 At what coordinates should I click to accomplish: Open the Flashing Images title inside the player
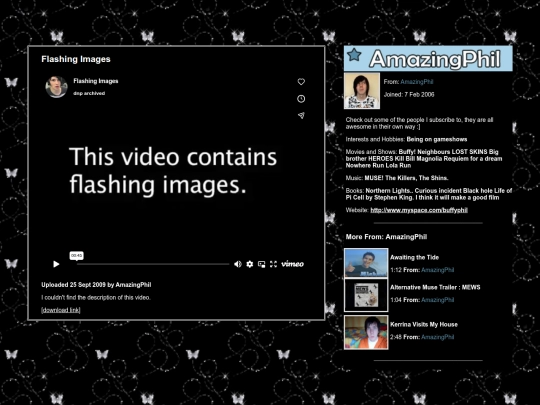[x=96, y=81]
